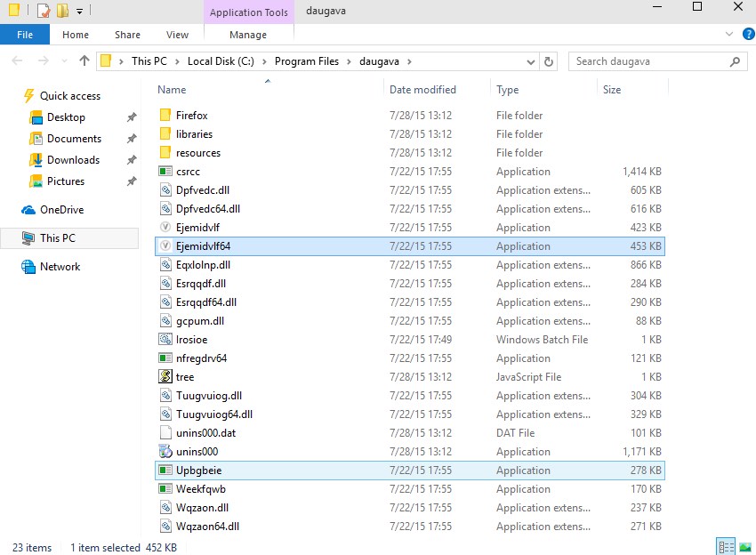This screenshot has height=555, width=756.
Task: Open the address bar history dropdown
Action: 530,61
